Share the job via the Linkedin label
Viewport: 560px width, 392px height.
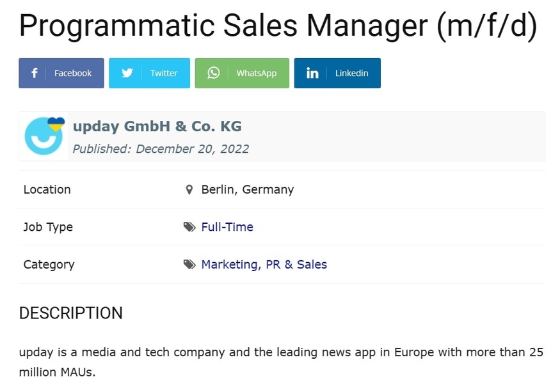[x=351, y=73]
